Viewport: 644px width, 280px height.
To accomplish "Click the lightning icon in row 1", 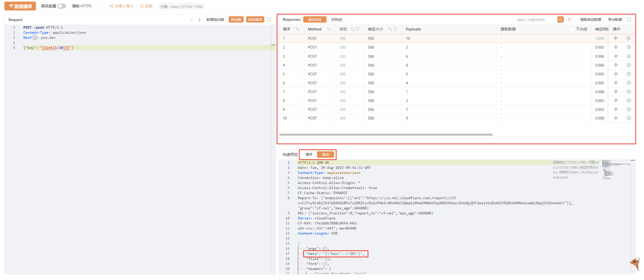I will click(x=616, y=38).
